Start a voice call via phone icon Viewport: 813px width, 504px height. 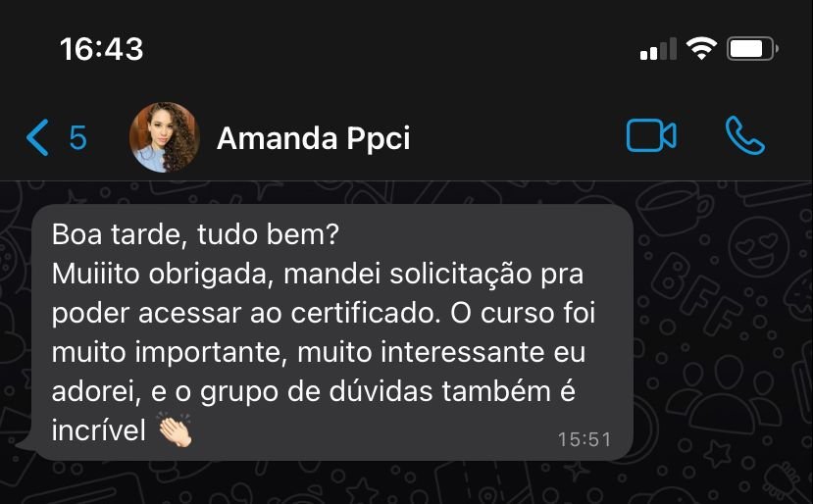click(x=745, y=135)
